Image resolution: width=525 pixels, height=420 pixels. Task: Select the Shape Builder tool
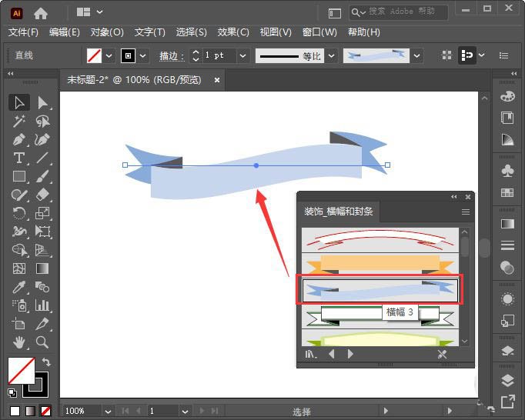tap(19, 250)
